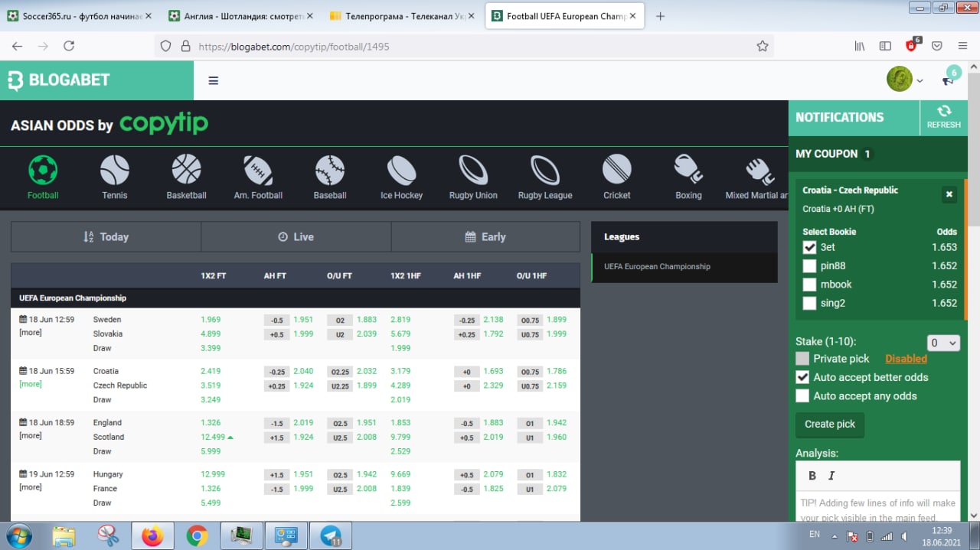The width and height of the screenshot is (980, 550).
Task: Open the hamburger menu next to Blogabet logo
Action: tap(214, 80)
